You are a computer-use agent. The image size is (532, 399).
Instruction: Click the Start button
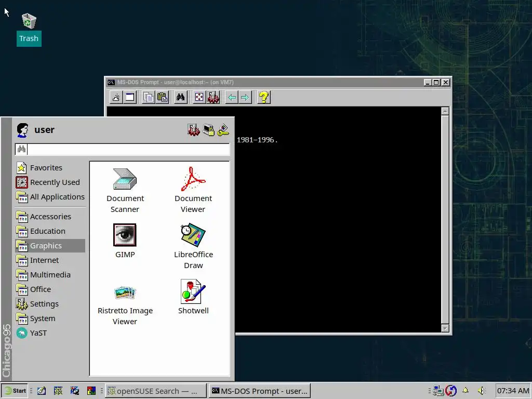tap(15, 391)
